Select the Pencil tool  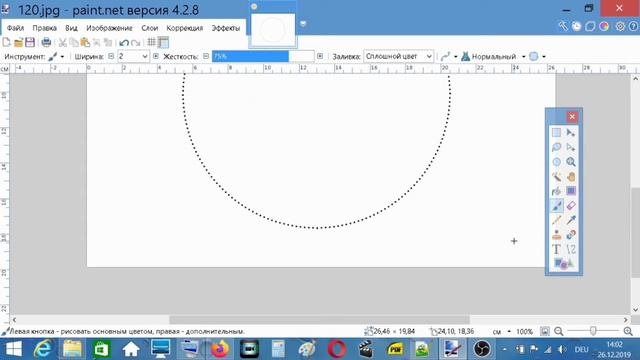(x=556, y=220)
